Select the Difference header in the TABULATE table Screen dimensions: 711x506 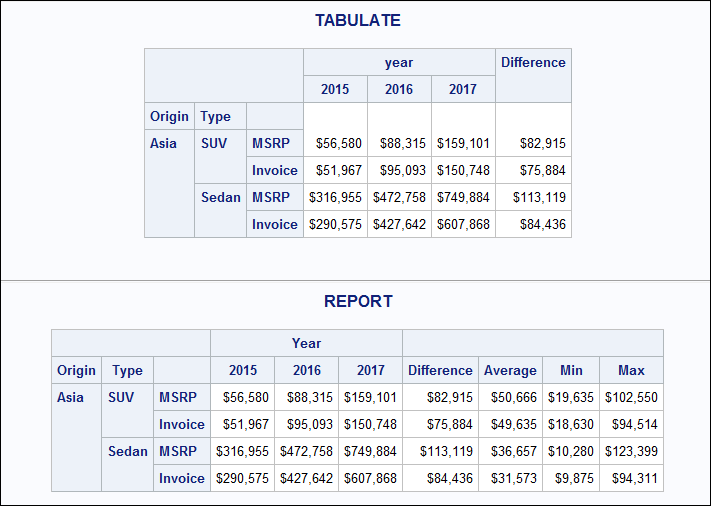coord(533,62)
